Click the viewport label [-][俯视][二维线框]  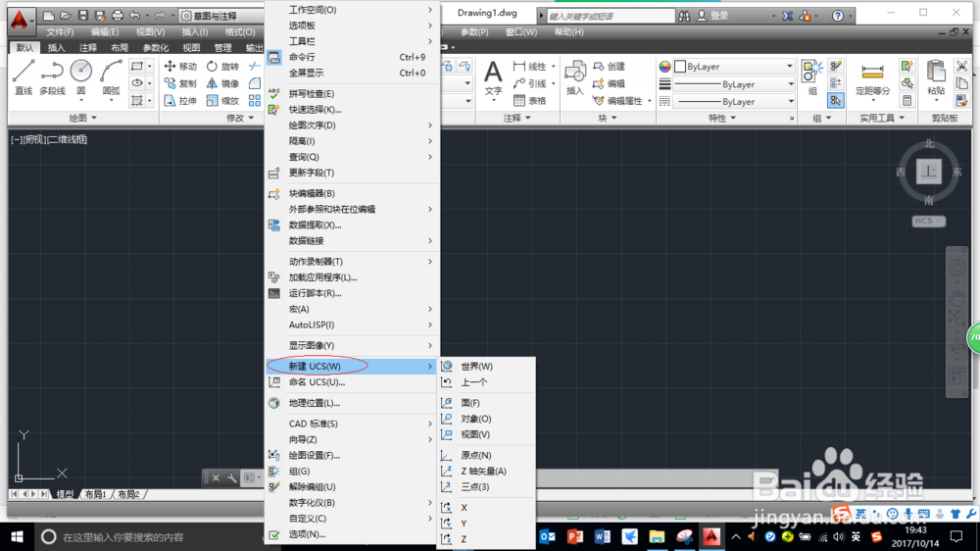click(x=49, y=139)
